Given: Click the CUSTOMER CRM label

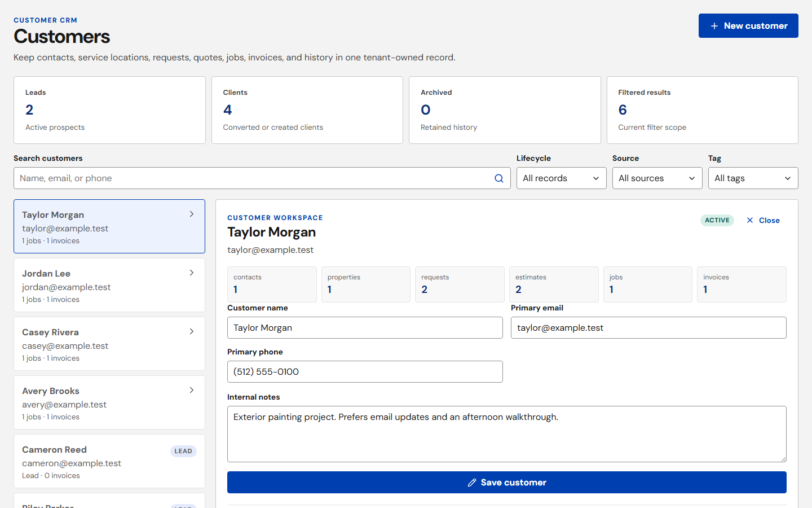Looking at the screenshot, I should tap(46, 20).
